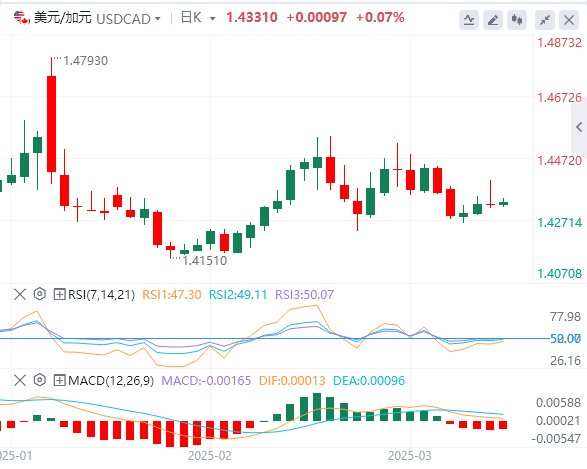Open the USDCAD symbol dropdown
This screenshot has width=587, height=469.
[x=158, y=18]
